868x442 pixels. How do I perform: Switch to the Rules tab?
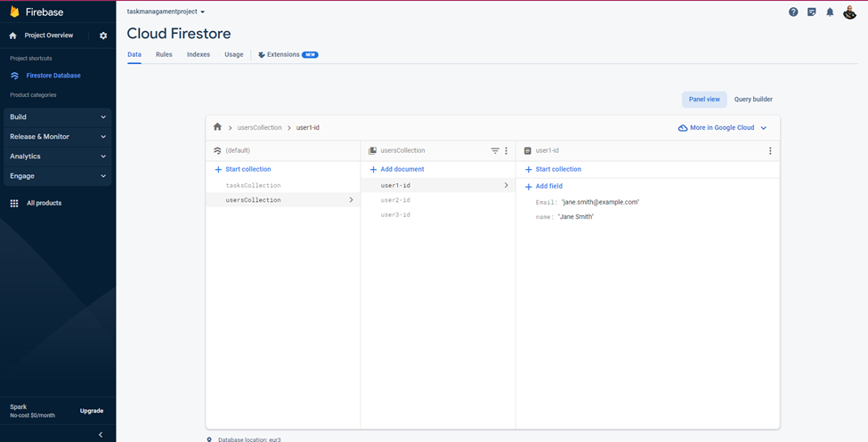click(x=164, y=55)
